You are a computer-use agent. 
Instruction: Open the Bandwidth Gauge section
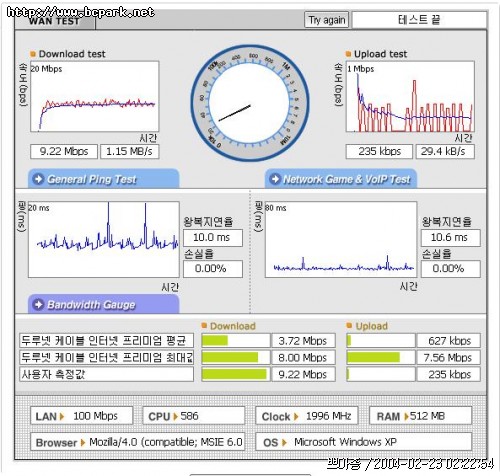pyautogui.click(x=103, y=304)
